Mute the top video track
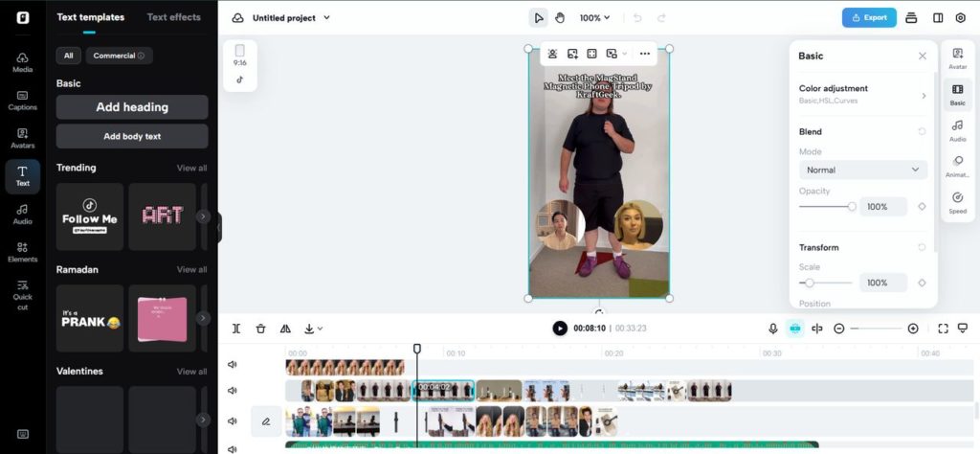Image resolution: width=980 pixels, height=454 pixels. tap(232, 365)
